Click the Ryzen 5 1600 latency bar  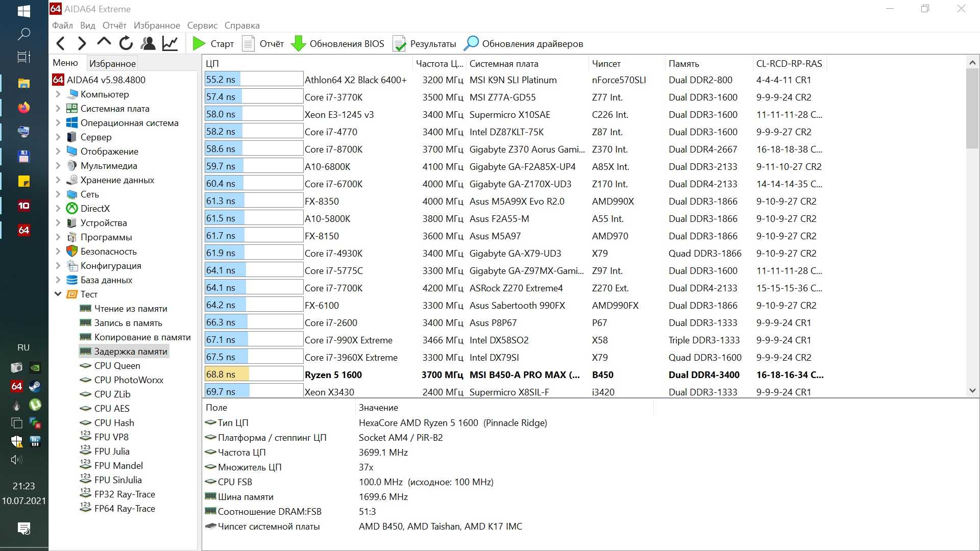pyautogui.click(x=254, y=374)
